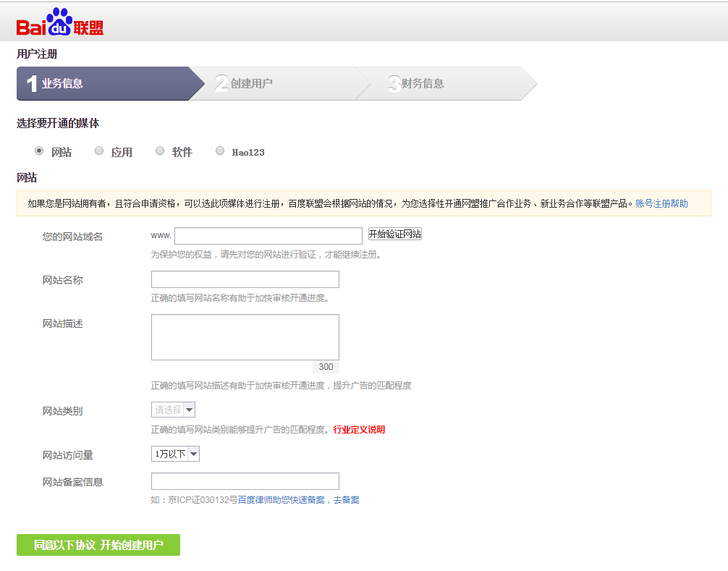Click green 同意以下协议 开始创建用户 button

pyautogui.click(x=98, y=545)
